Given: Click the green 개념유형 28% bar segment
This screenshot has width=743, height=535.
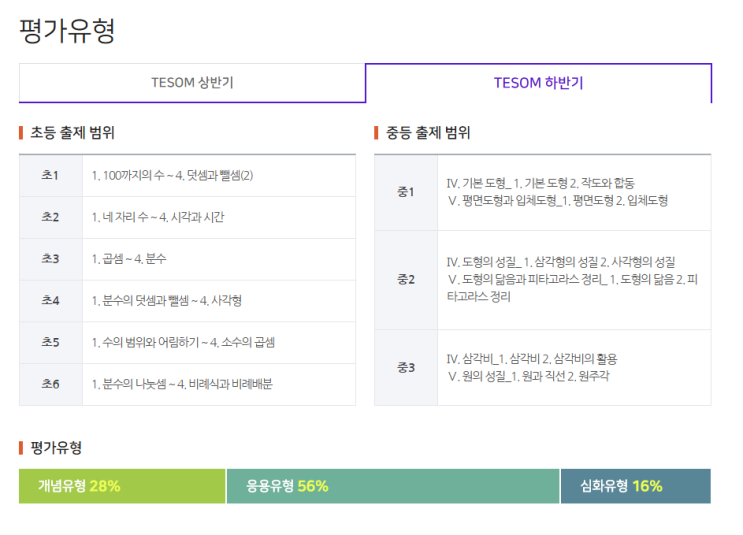Looking at the screenshot, I should point(122,486).
